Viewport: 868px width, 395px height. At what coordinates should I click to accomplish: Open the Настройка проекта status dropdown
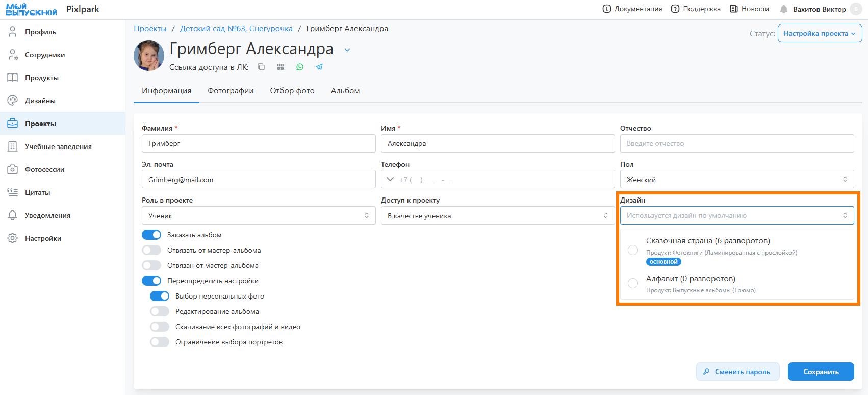pyautogui.click(x=820, y=33)
